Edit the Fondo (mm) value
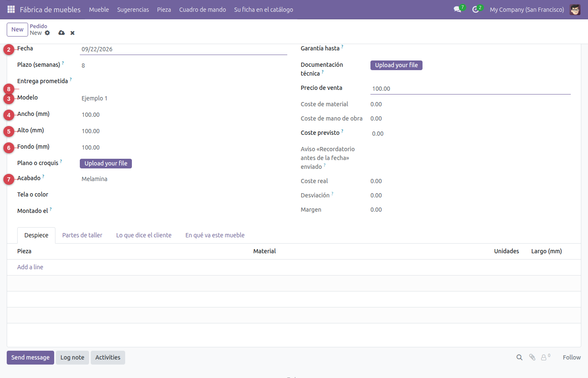588x378 pixels. tap(184, 147)
